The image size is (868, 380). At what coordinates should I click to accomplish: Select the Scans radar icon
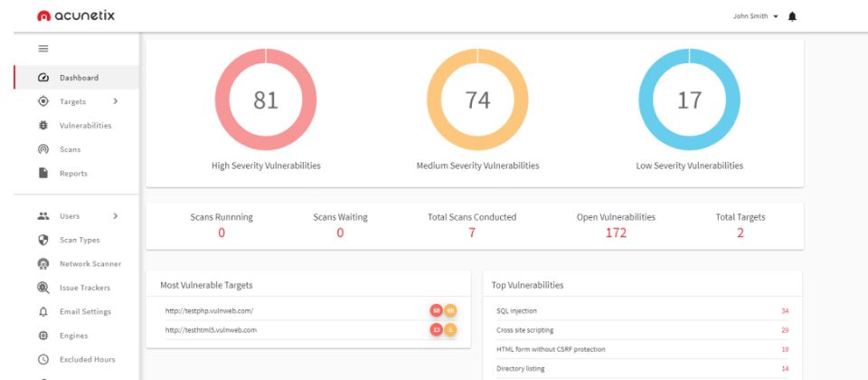(42, 149)
